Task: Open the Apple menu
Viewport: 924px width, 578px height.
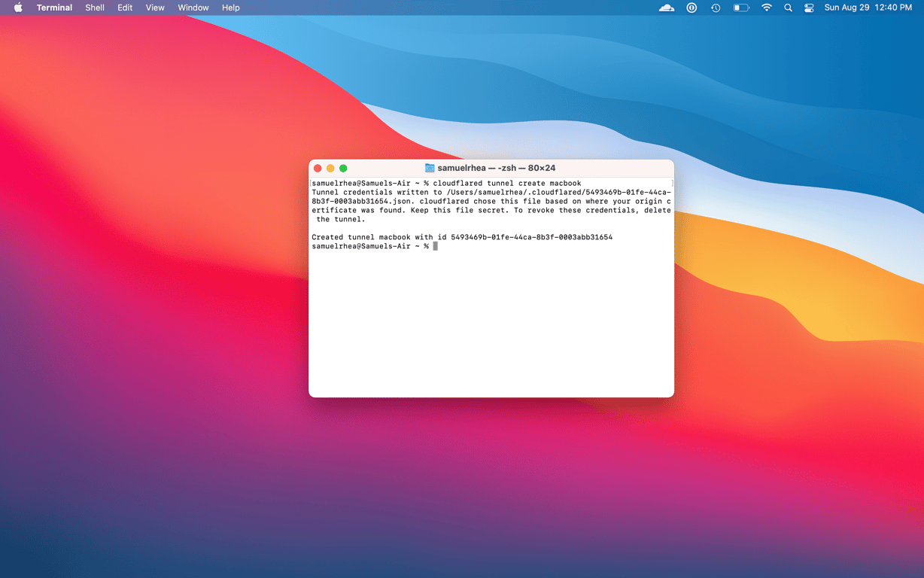Action: [x=18, y=8]
